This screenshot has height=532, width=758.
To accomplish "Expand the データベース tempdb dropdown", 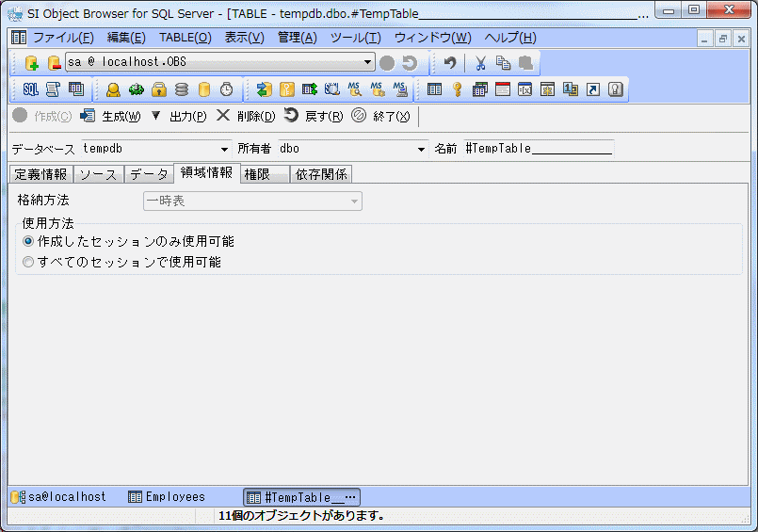I will click(x=224, y=149).
